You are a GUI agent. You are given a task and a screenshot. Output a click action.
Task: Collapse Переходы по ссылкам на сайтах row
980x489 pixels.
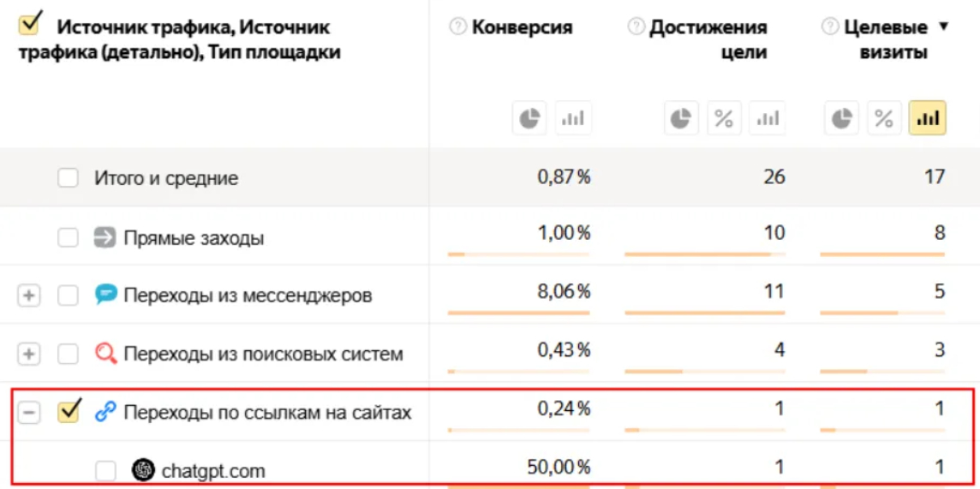coord(29,412)
